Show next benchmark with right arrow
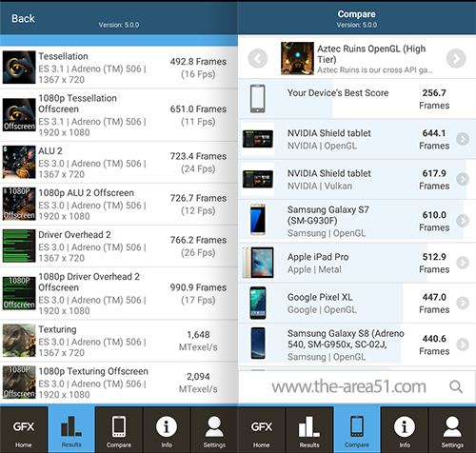 456,58
